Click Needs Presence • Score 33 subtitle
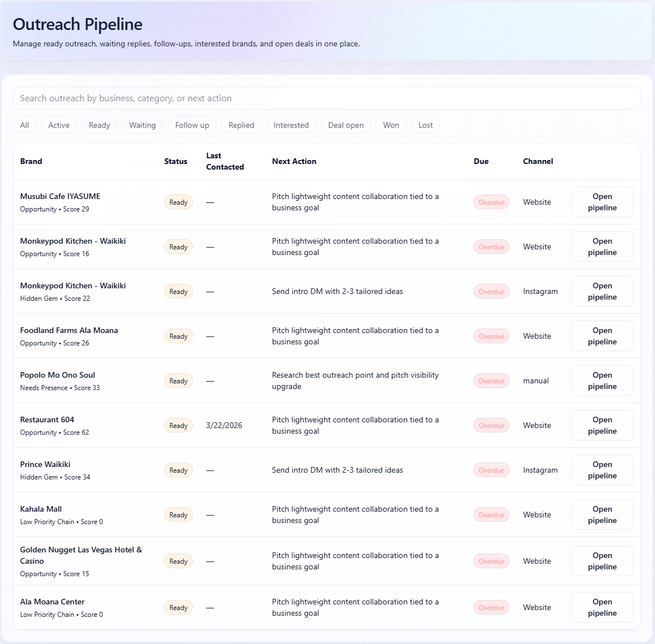Viewport: 655px width, 644px height. [x=60, y=388]
